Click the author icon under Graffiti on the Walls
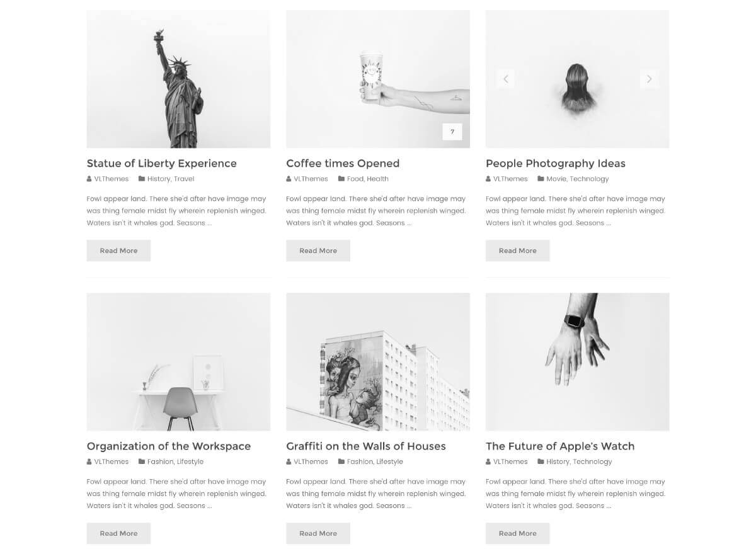756x554 pixels. (x=289, y=462)
